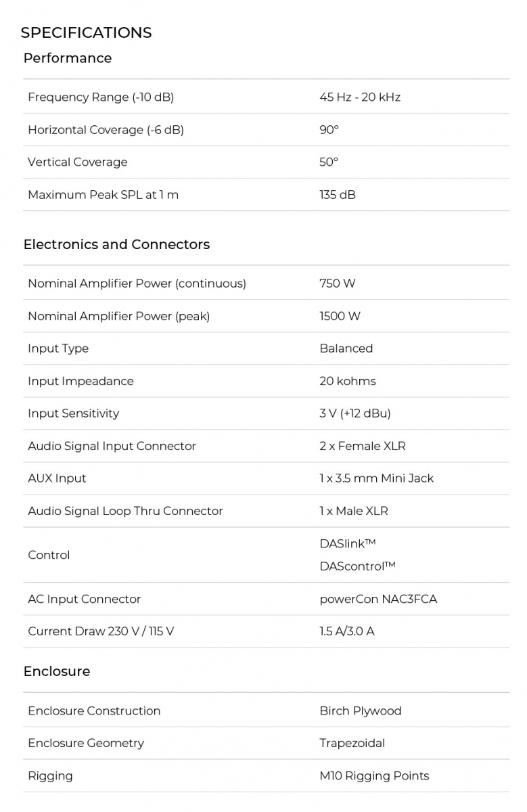The image size is (527, 812).
Task: Select the AUX Input row label
Action: click(57, 478)
